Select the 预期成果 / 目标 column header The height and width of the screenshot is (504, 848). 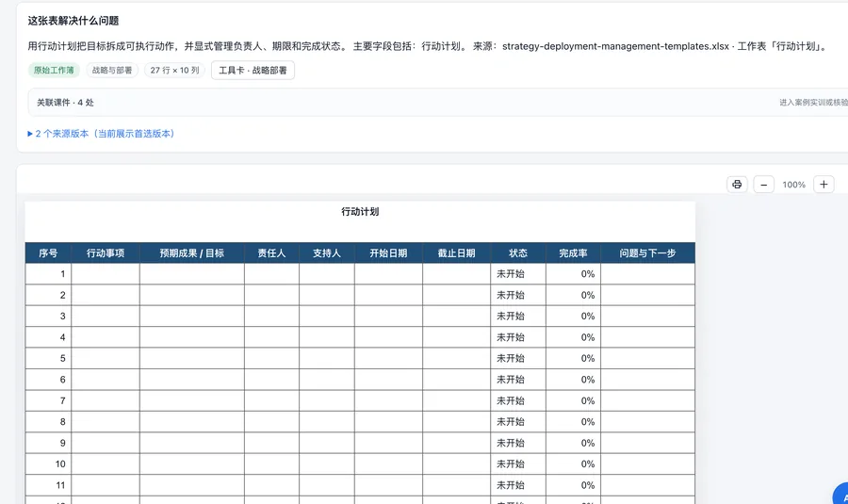(192, 253)
